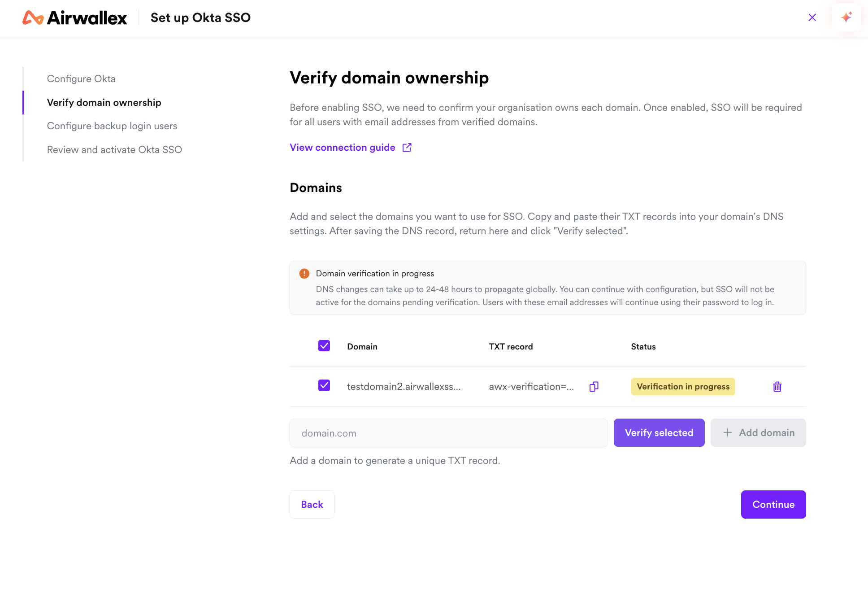868x594 pixels.
Task: Select Verify domain ownership step
Action: tap(104, 103)
